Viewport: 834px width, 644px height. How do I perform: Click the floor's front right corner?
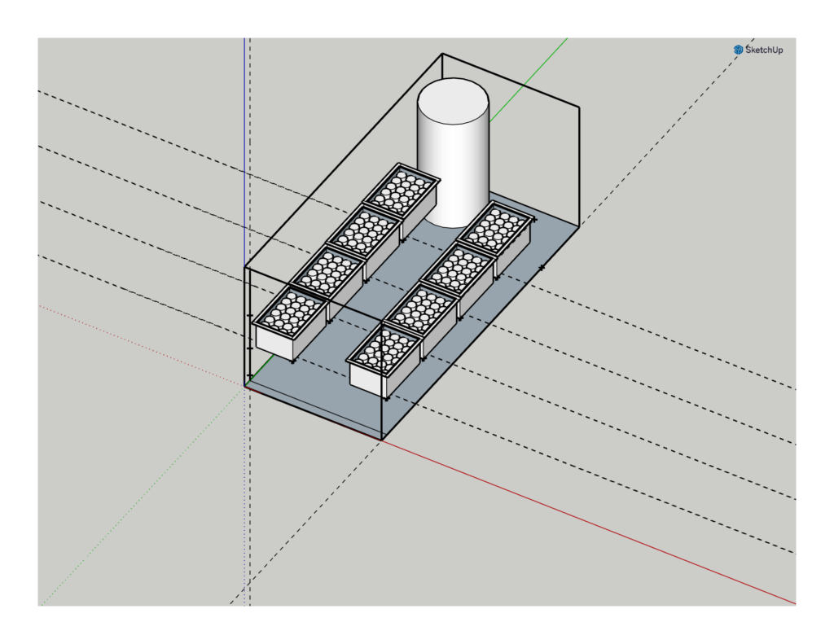coord(382,440)
